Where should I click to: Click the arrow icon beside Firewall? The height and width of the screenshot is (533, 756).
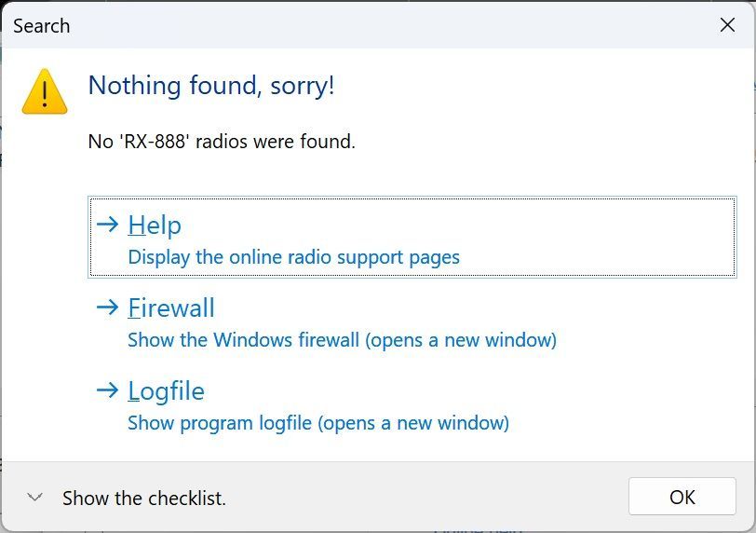pos(108,307)
